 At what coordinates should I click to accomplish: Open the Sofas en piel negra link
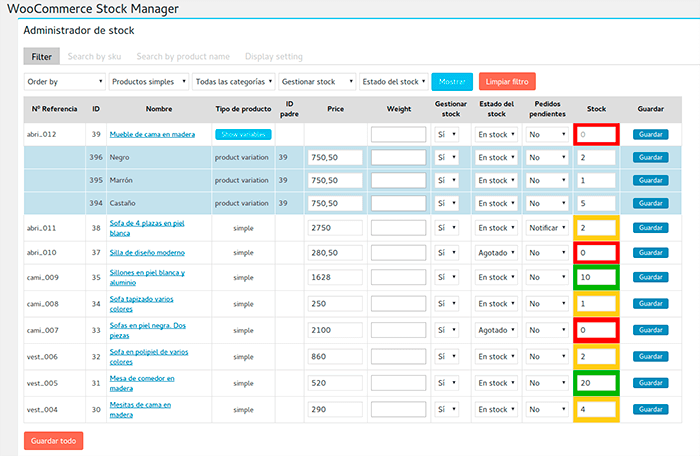pyautogui.click(x=148, y=330)
